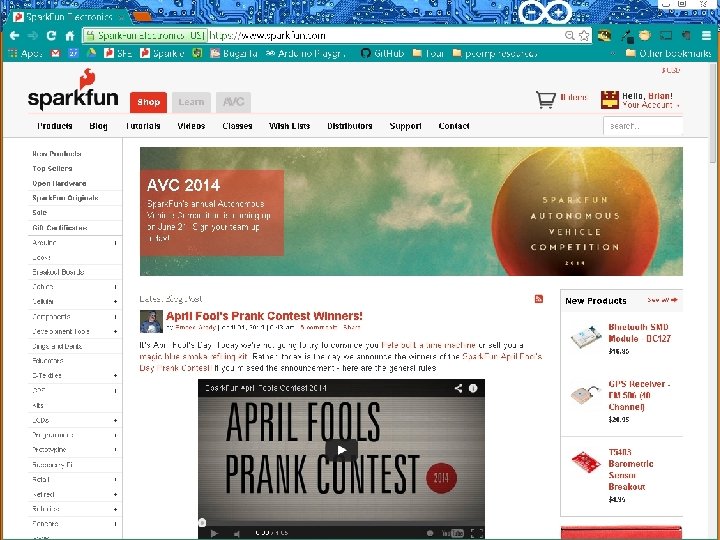Open the Products menu item

tap(55, 126)
